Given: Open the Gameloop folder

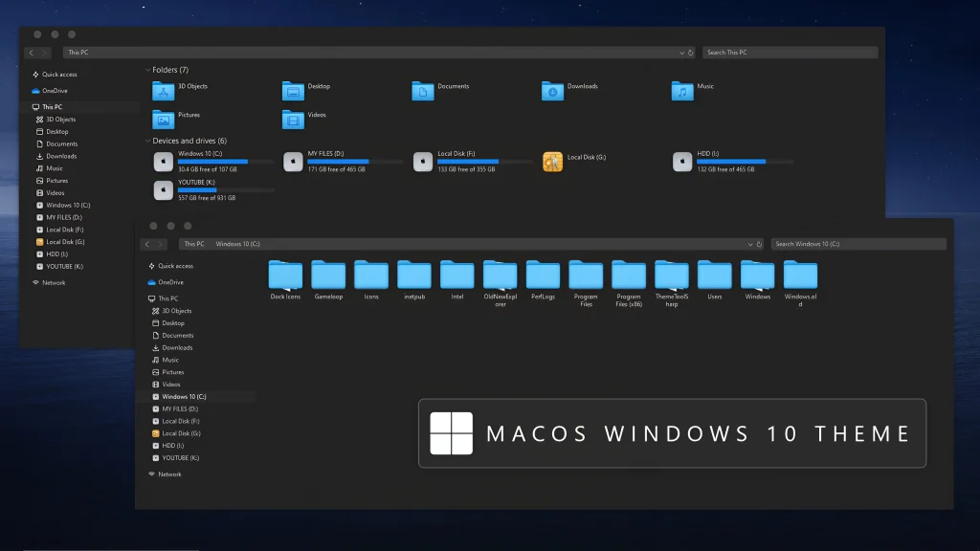Looking at the screenshot, I should 328,275.
